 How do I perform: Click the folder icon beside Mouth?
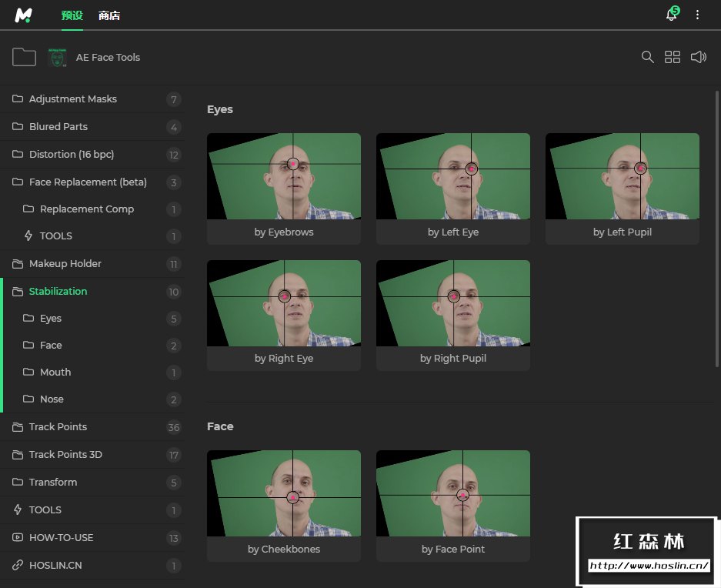[x=28, y=372]
